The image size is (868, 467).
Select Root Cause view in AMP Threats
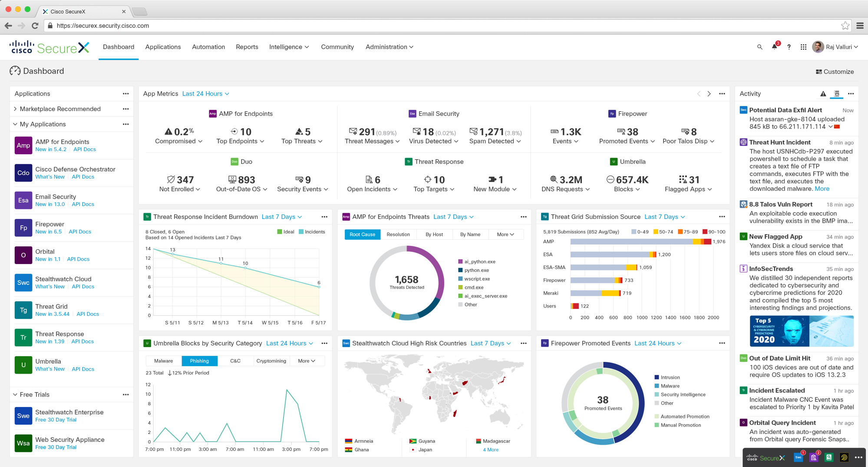click(x=362, y=235)
